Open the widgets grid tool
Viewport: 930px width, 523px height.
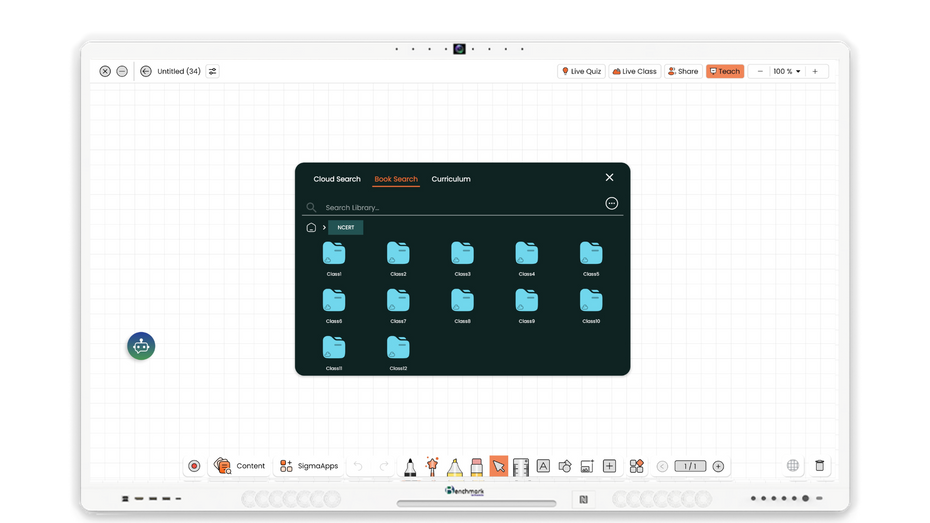pyautogui.click(x=636, y=466)
